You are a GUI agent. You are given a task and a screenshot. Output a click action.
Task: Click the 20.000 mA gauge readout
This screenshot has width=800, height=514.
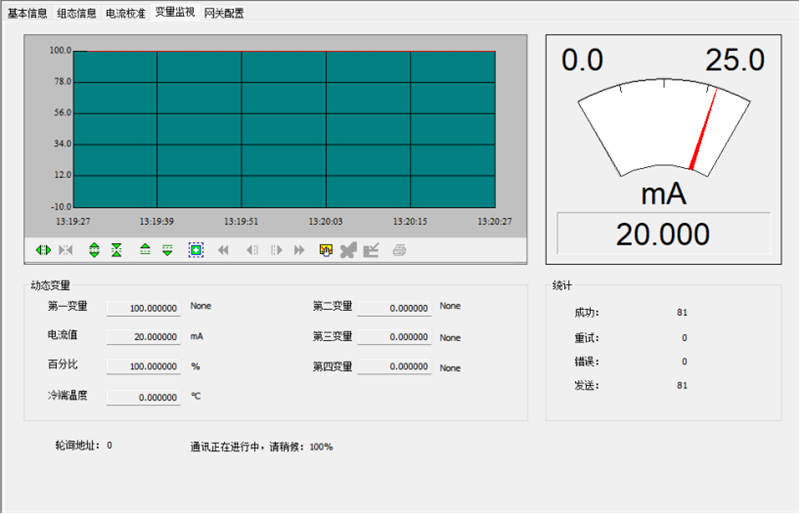point(663,234)
